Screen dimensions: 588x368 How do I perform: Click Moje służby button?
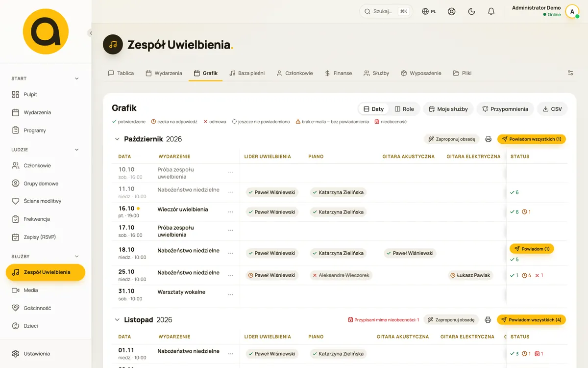[448, 109]
